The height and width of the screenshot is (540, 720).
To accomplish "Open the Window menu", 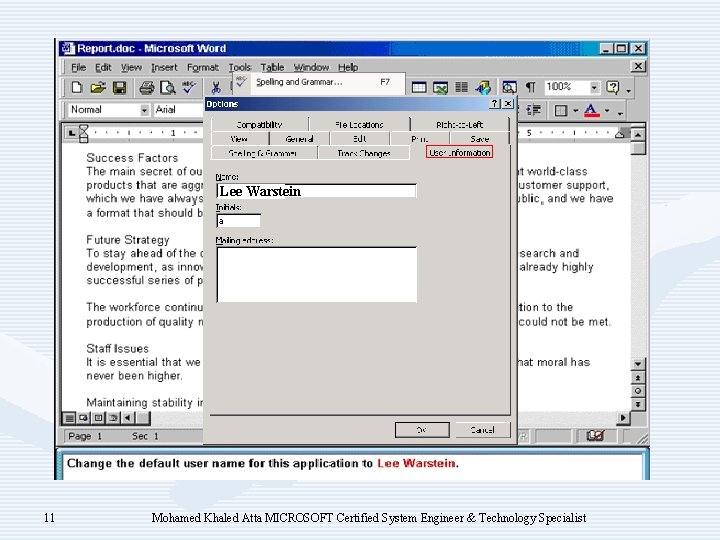I will (x=311, y=68).
